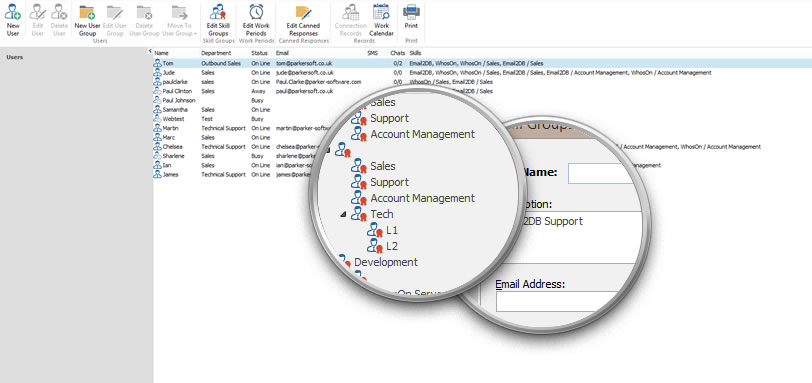Sort by the SMS column header
The image size is (812, 383).
(373, 53)
